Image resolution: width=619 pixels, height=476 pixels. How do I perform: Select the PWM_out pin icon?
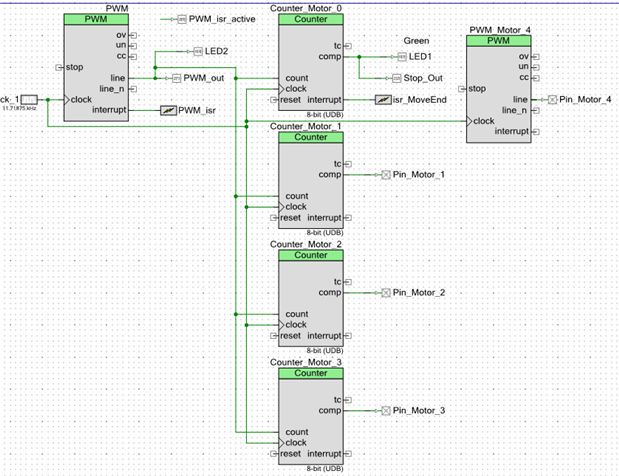click(176, 79)
